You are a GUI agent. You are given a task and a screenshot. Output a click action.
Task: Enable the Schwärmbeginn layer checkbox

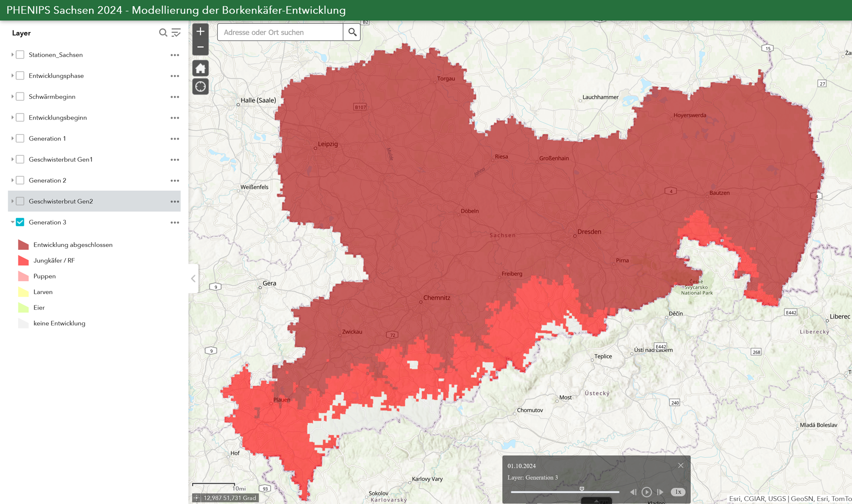pyautogui.click(x=20, y=96)
